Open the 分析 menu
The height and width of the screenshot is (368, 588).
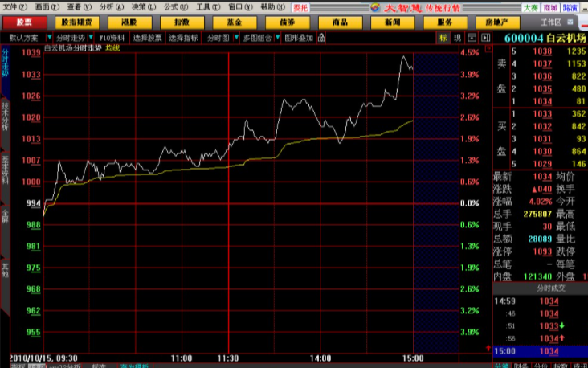tap(112, 6)
